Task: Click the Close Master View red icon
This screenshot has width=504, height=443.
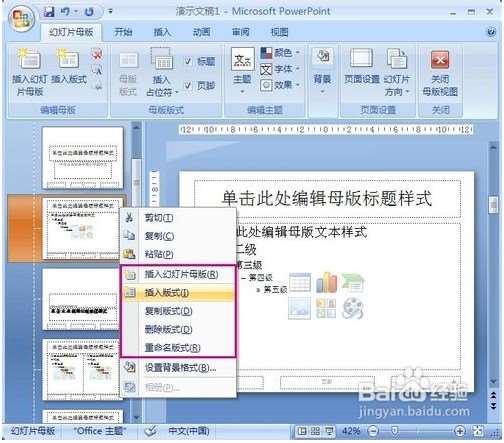Action: pyautogui.click(x=440, y=59)
